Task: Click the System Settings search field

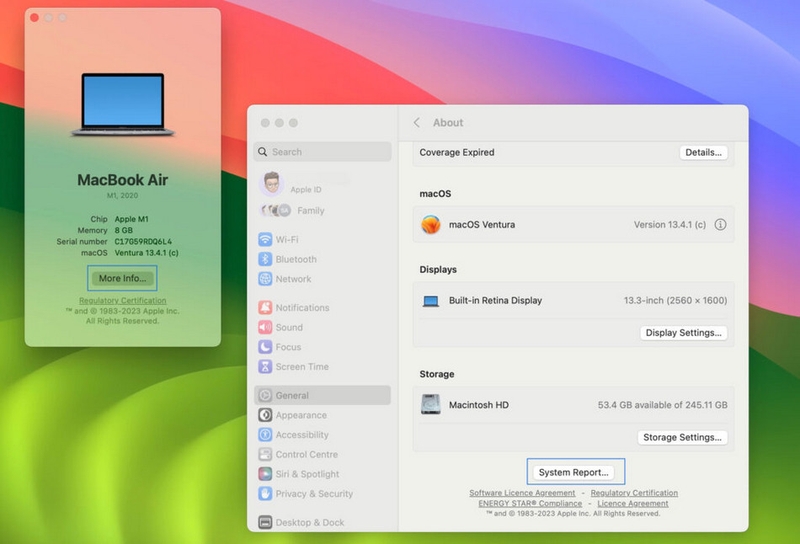Action: click(322, 152)
